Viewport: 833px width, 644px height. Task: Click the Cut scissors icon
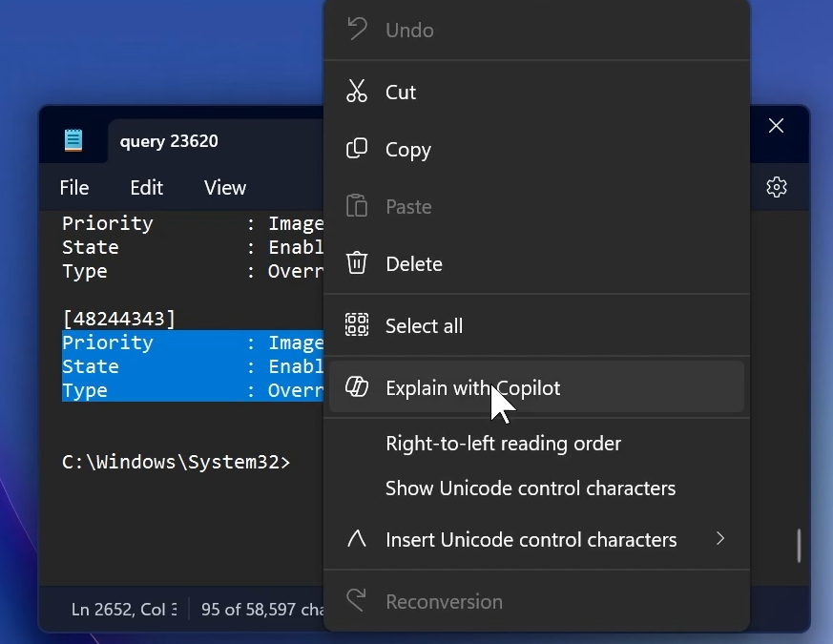(x=357, y=92)
